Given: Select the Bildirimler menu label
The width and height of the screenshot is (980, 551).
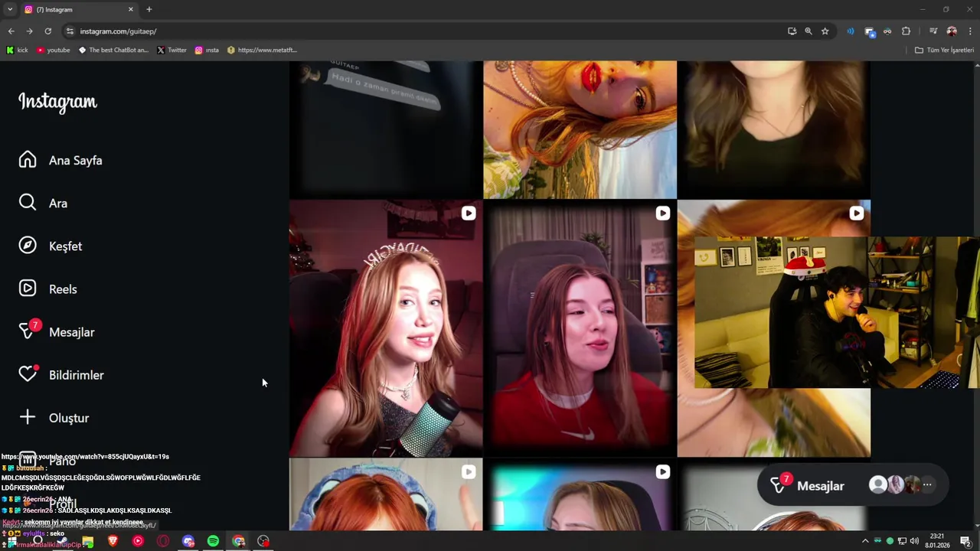Looking at the screenshot, I should pos(77,375).
